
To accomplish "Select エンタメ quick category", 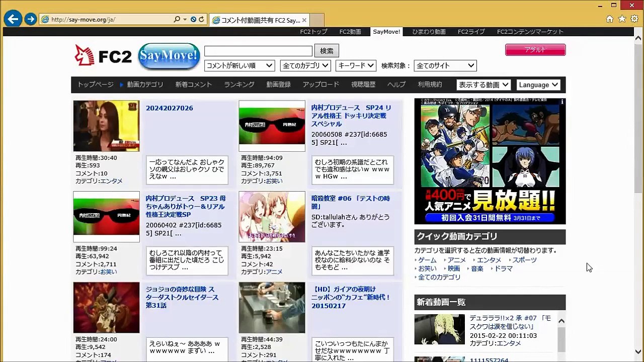I will (x=489, y=260).
